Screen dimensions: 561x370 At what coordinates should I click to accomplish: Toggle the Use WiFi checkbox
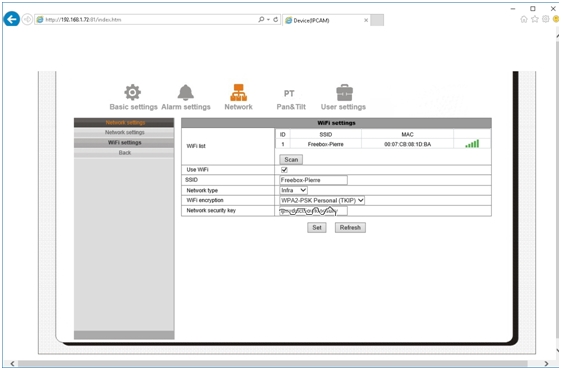tap(284, 170)
